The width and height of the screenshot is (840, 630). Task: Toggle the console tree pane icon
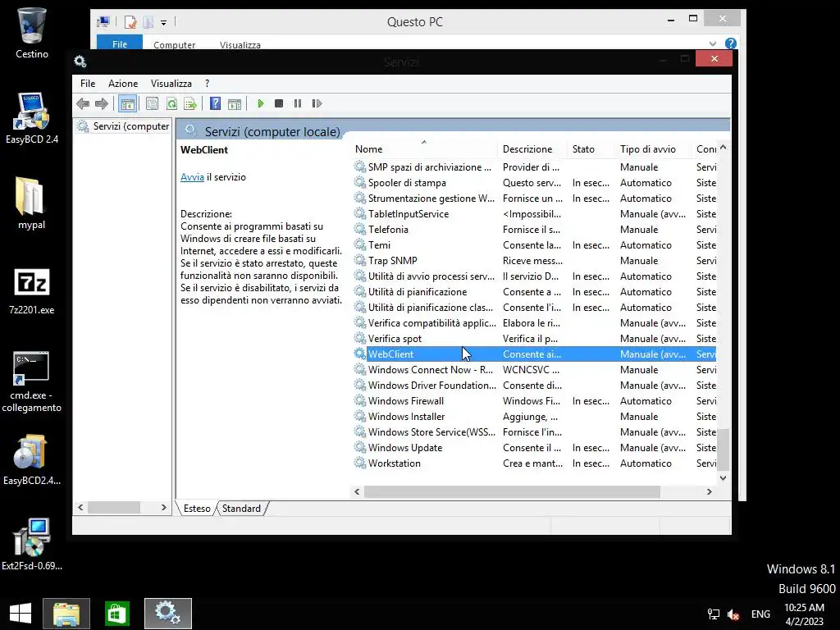[127, 104]
